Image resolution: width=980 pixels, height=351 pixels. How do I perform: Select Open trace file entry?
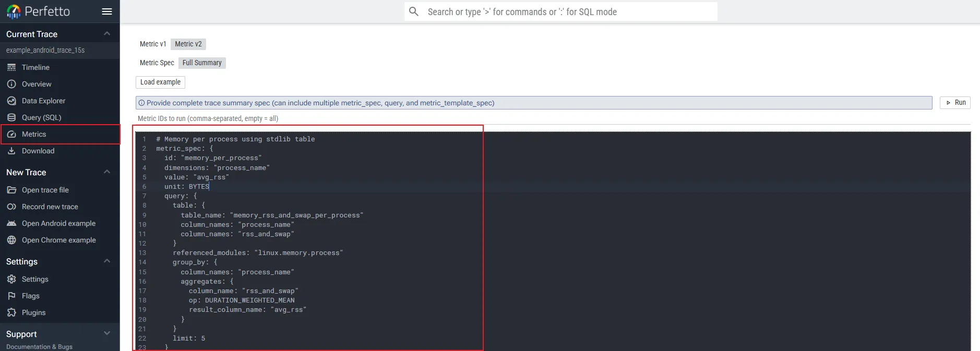(60, 190)
